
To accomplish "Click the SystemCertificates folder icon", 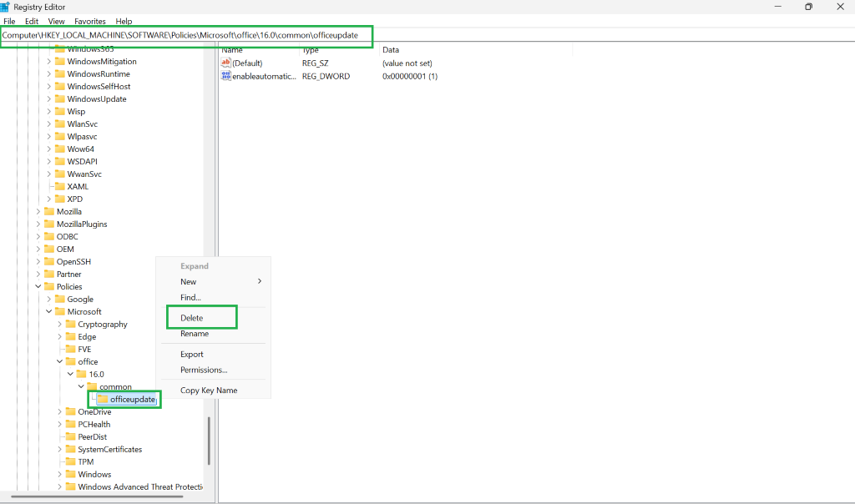I will point(70,450).
